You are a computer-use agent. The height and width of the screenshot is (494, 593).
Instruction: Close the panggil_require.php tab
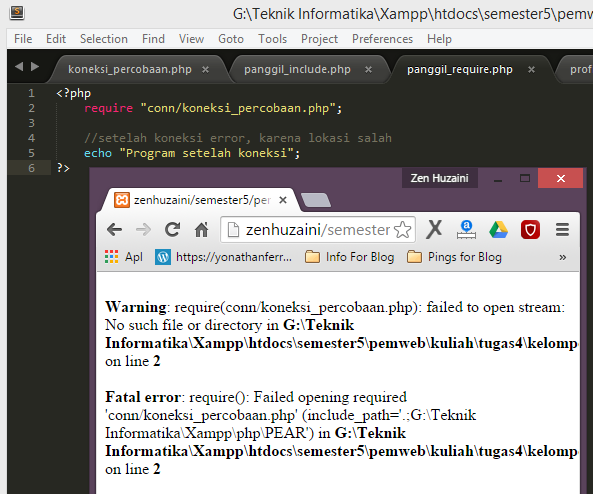pos(531,70)
